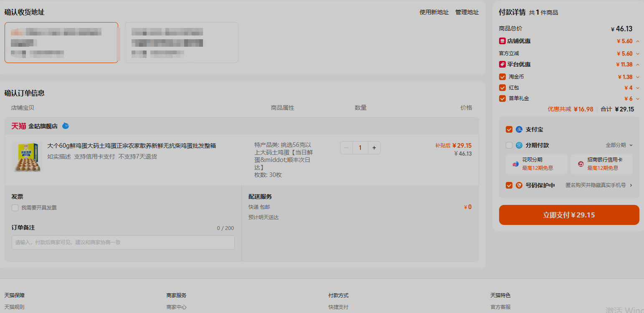Click the 分期付款 installment icon
This screenshot has height=313, width=644.
(x=519, y=145)
